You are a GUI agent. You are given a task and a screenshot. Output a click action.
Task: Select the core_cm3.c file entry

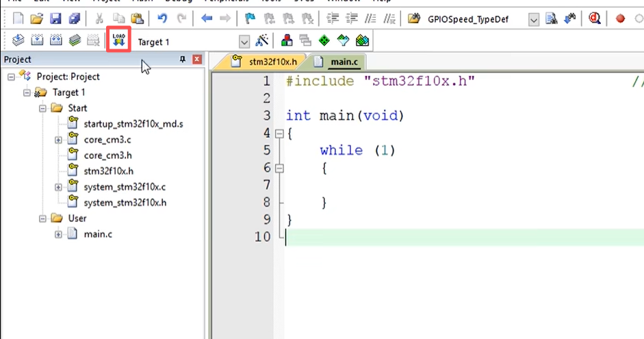pyautogui.click(x=107, y=140)
